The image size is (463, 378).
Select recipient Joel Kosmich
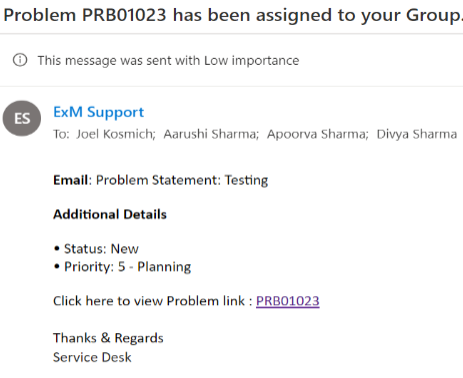(x=115, y=134)
